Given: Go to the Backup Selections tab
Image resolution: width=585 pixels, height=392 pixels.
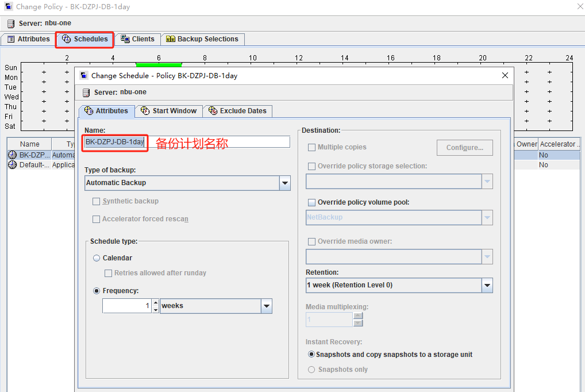Looking at the screenshot, I should point(203,39).
